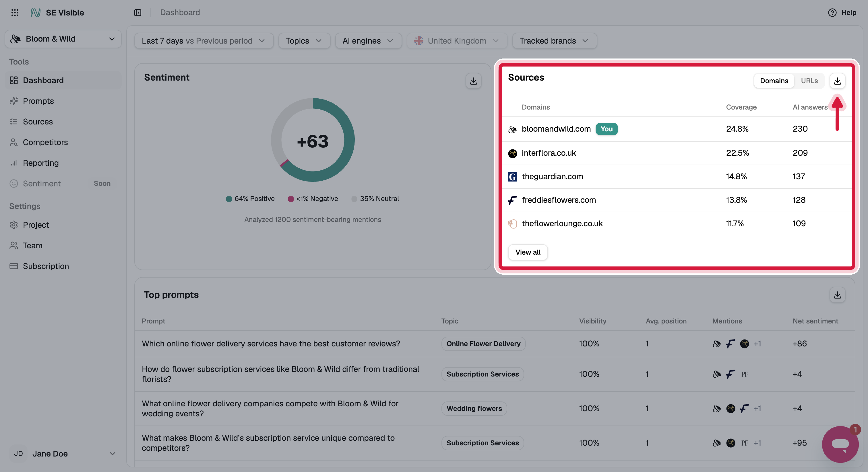Click the theflowerlounge.co.uk favicon
868x472 pixels.
[x=513, y=224]
